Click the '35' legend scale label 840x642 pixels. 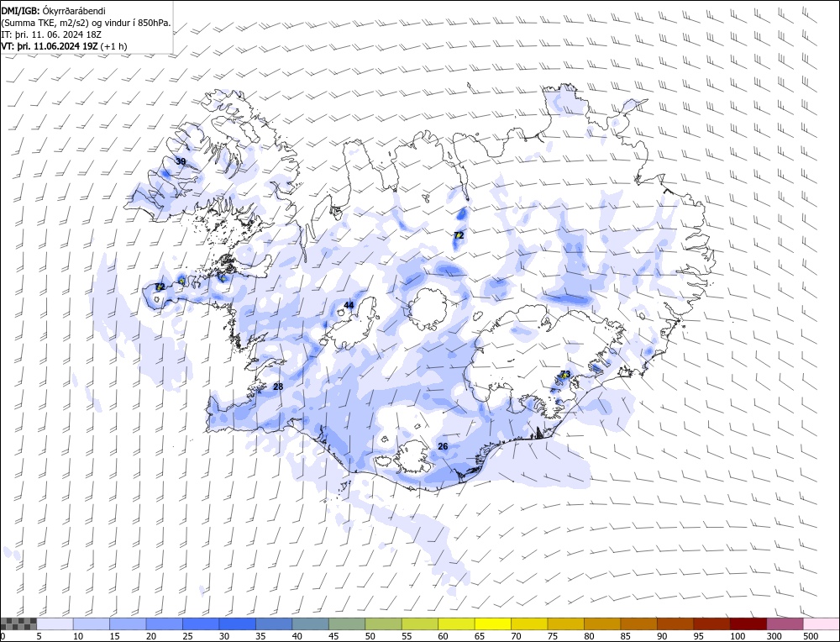[x=260, y=636]
